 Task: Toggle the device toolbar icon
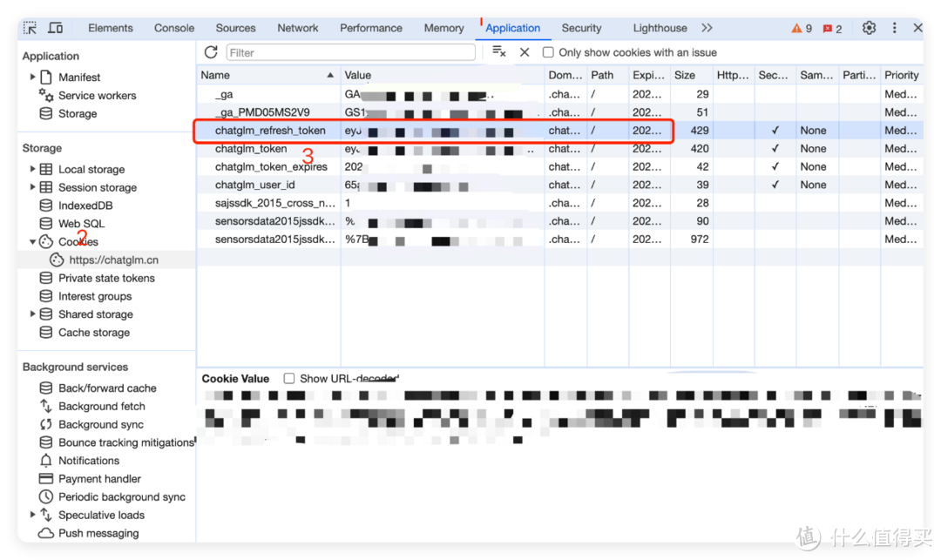(x=55, y=28)
